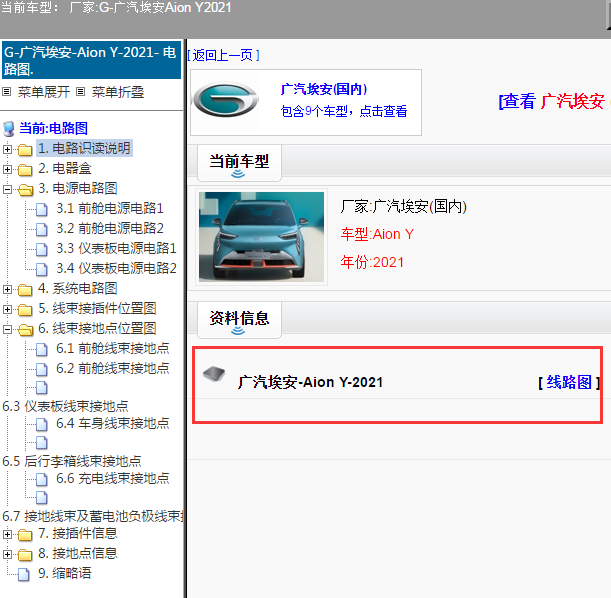Select 3.2 前舱电源电路2 tree item
The width and height of the screenshot is (611, 598).
click(110, 228)
